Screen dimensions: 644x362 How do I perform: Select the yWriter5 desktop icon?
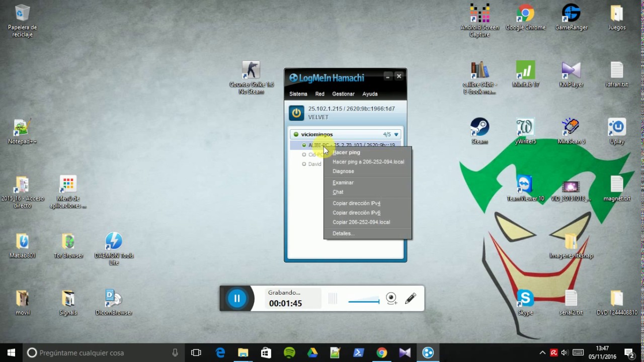(x=525, y=131)
